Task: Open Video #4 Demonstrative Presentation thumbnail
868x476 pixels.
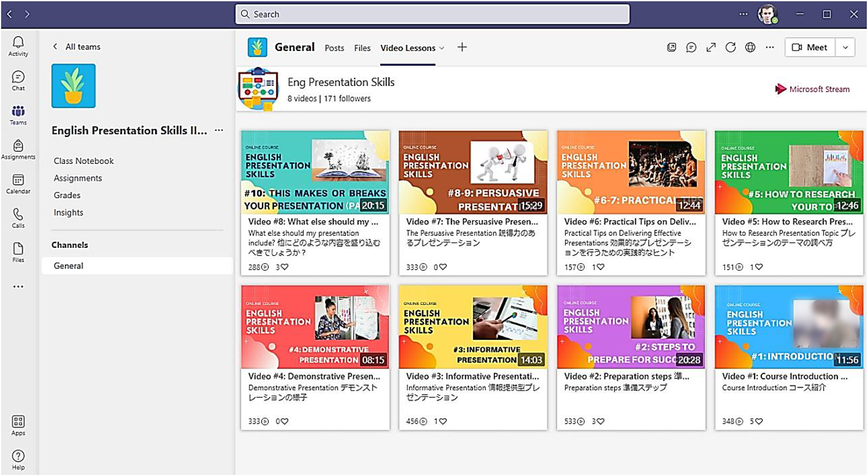Action: coord(315,327)
